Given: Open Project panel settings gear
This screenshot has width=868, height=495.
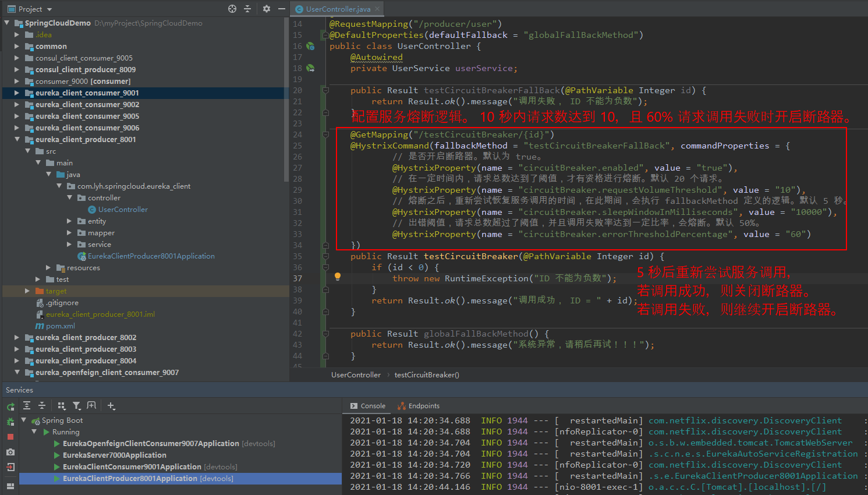Looking at the screenshot, I should 267,9.
